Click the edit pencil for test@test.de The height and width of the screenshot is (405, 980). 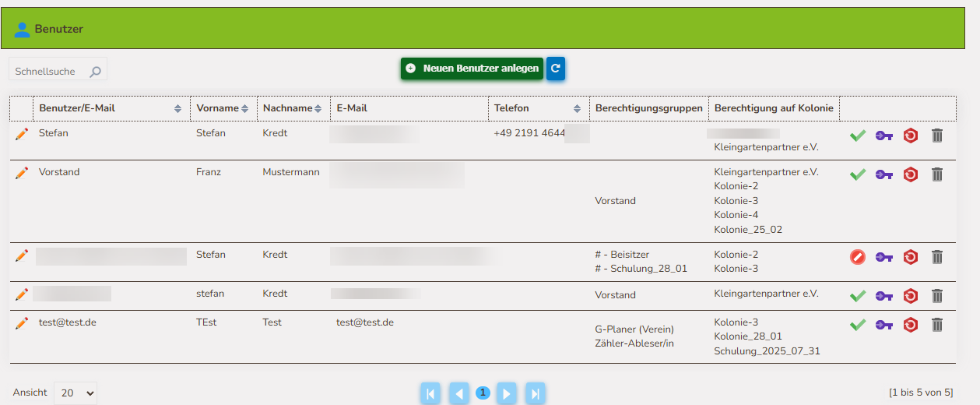[x=22, y=322]
